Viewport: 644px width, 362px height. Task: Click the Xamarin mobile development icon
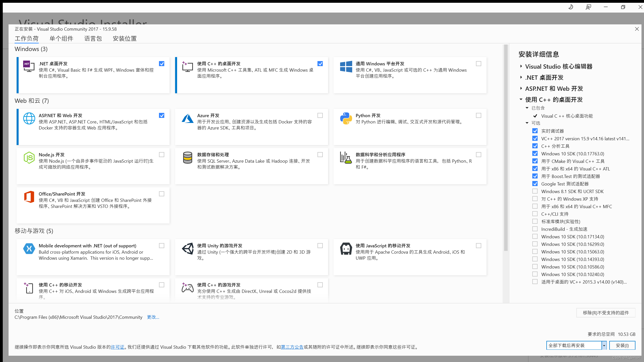(29, 249)
